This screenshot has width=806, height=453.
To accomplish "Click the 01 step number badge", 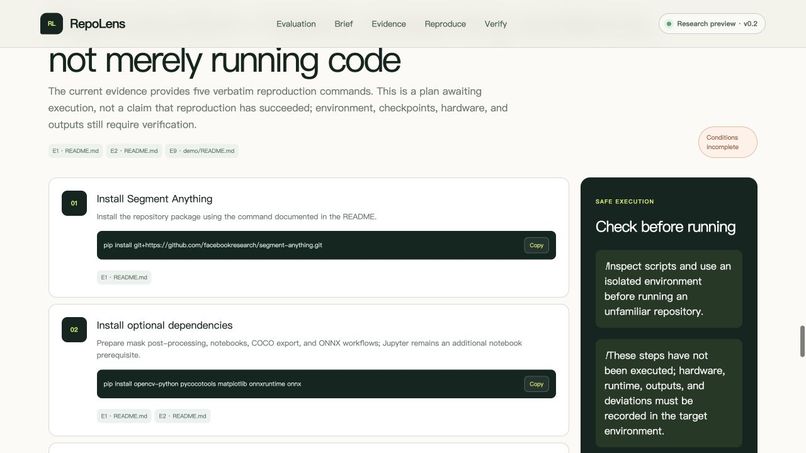I will click(x=74, y=203).
